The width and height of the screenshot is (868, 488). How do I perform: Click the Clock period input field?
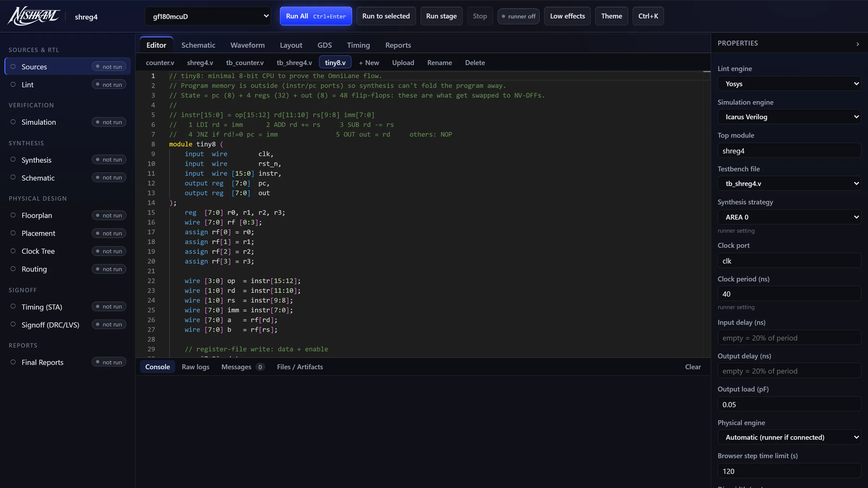click(x=789, y=294)
